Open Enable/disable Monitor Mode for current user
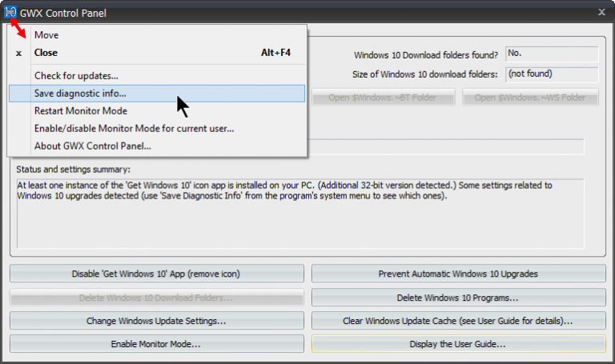Viewport: 615px width, 364px height. click(157, 129)
